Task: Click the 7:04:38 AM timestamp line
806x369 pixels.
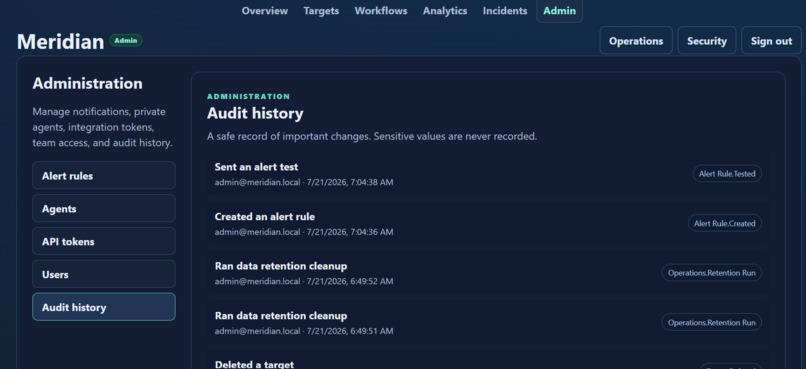Action: coord(304,182)
